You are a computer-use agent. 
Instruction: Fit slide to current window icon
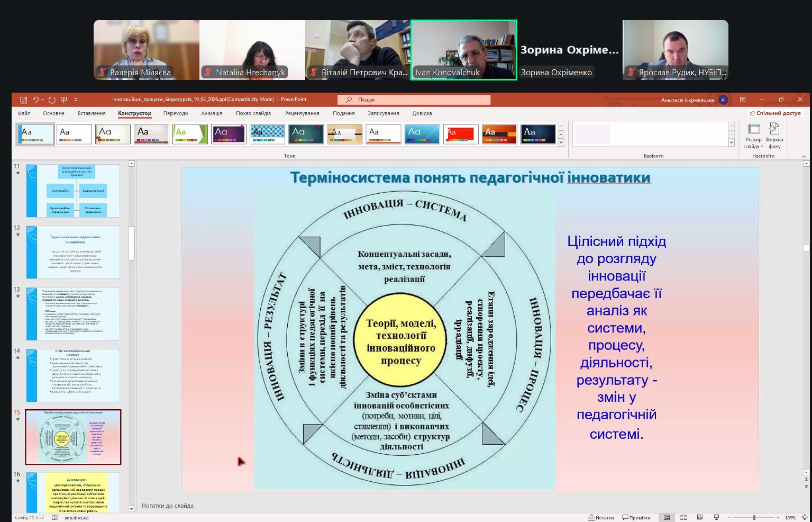point(804,518)
